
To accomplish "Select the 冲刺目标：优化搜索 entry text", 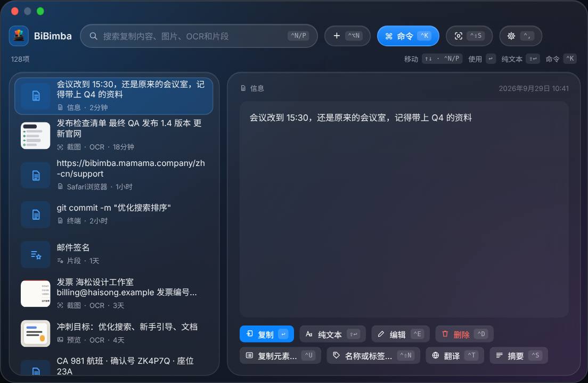I will tap(127, 327).
